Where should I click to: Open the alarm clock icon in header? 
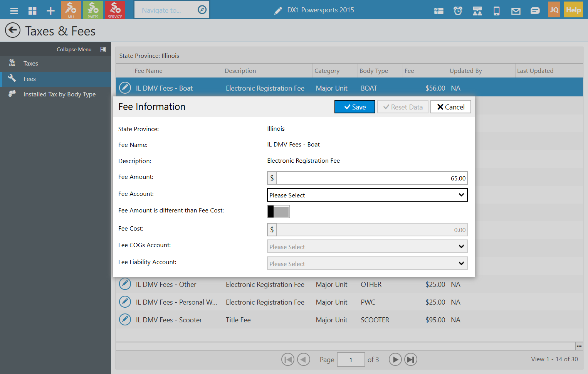[458, 11]
